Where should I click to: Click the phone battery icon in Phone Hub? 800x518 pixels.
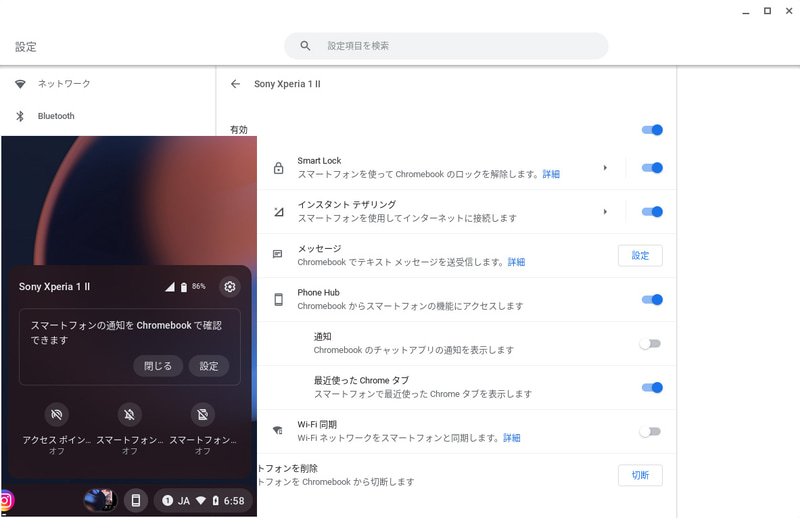click(x=184, y=287)
